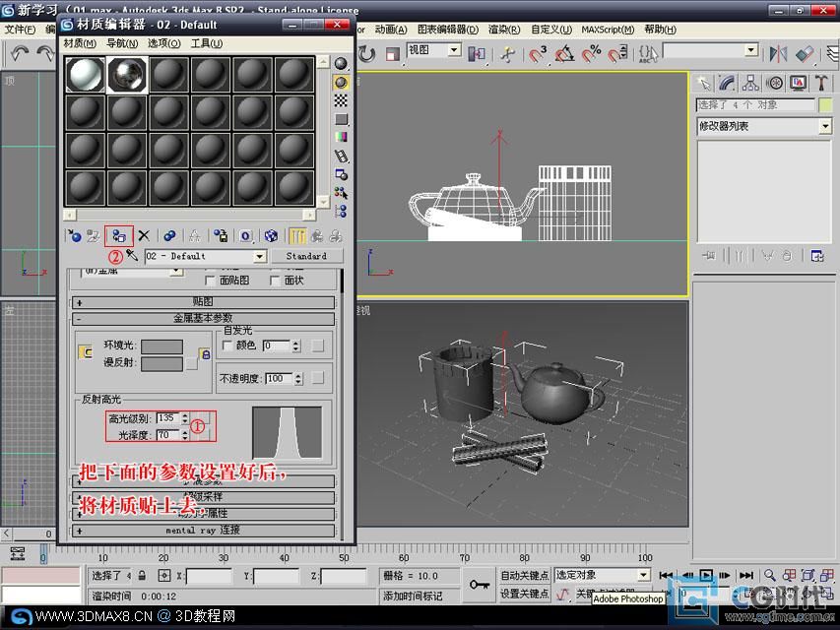Toggle 3D Snaps magnet icon
This screenshot has height=630, width=840.
[x=538, y=53]
